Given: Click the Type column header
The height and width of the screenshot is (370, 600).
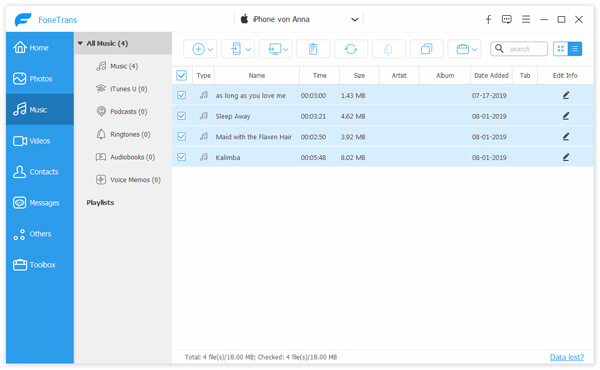Looking at the screenshot, I should click(x=204, y=75).
